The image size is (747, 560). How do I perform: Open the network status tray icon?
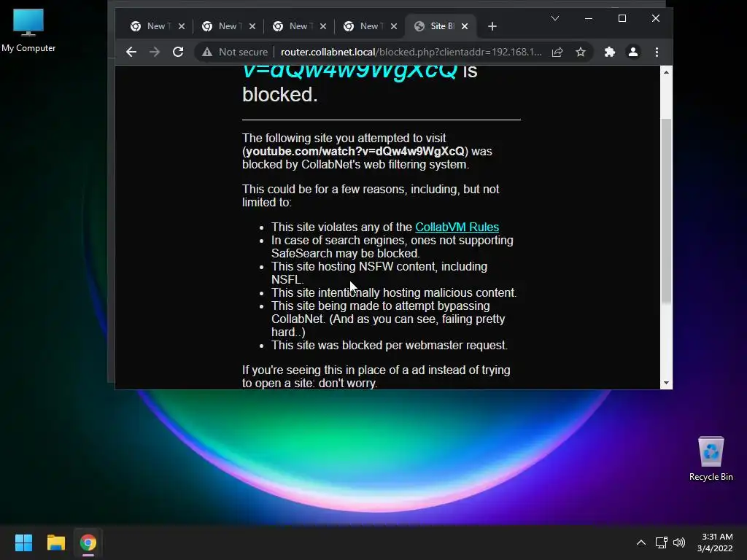coord(661,542)
